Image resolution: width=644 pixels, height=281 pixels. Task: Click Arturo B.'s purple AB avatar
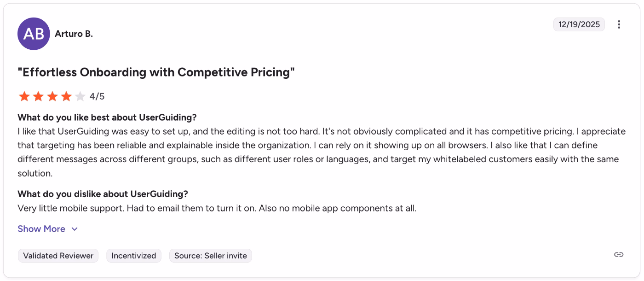tap(34, 34)
